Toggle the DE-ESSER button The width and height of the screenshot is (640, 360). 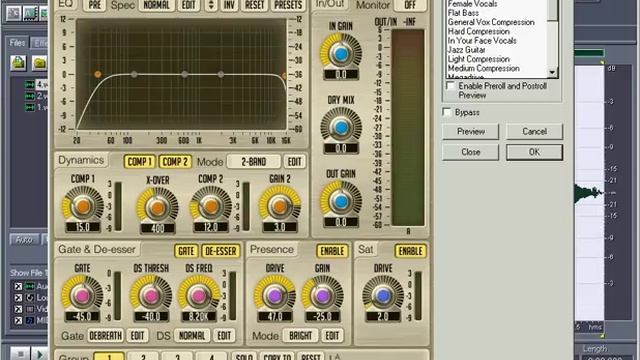pos(220,251)
